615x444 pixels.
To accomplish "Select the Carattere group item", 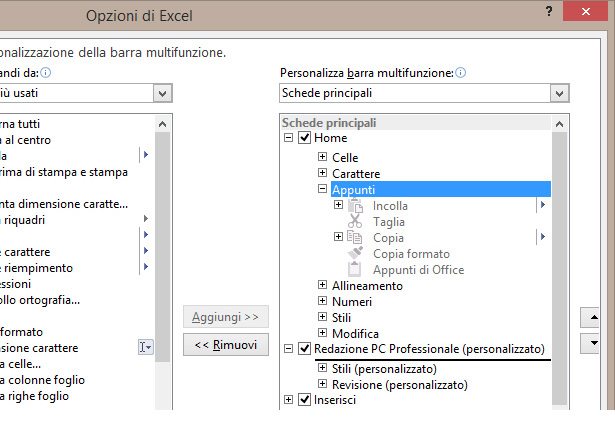I will [x=356, y=173].
